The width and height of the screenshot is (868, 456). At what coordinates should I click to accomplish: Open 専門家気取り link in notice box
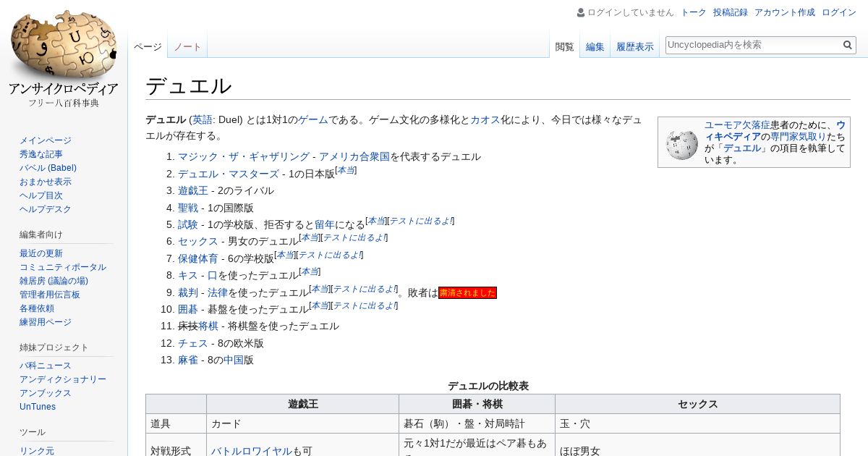pos(799,136)
